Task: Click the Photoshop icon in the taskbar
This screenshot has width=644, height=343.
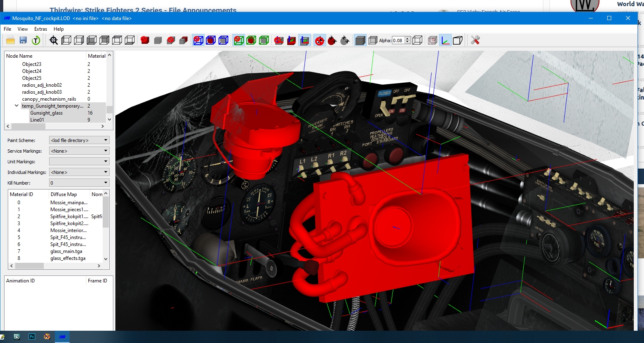Action: [32, 337]
